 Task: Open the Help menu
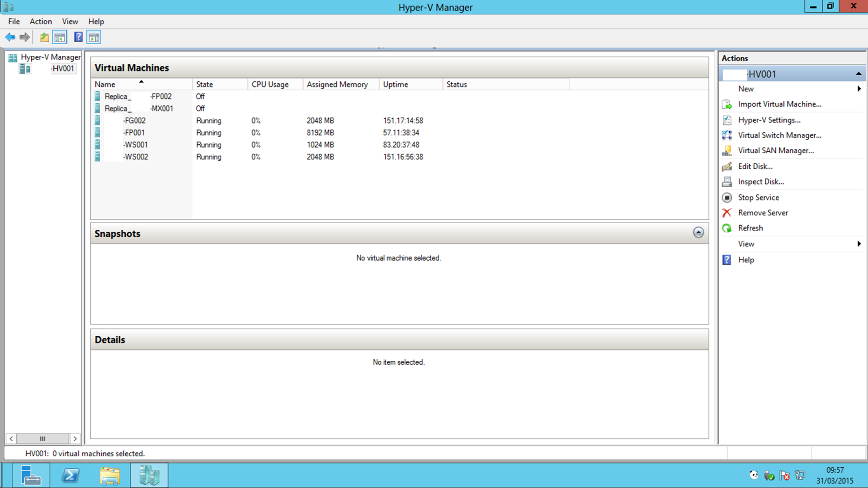96,22
